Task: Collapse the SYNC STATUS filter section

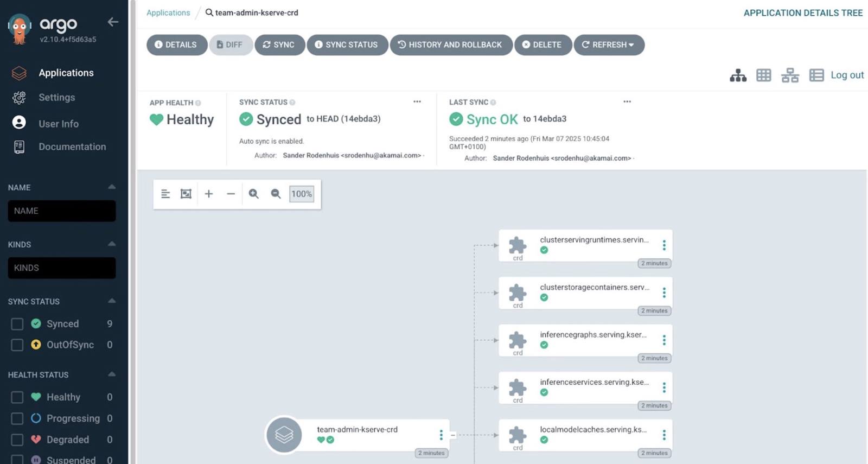Action: [x=112, y=301]
